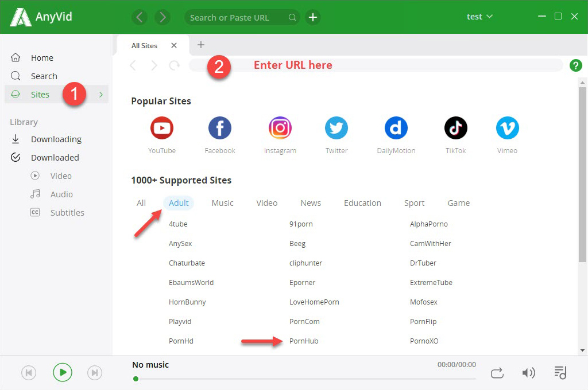Open the test account dropdown
Image resolution: width=588 pixels, height=390 pixels.
(479, 17)
